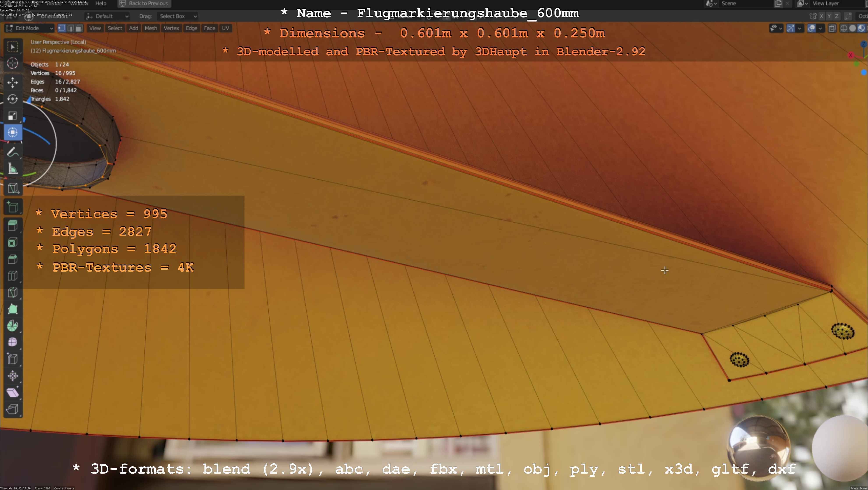Activate the 3D Cursor tool

click(x=13, y=63)
